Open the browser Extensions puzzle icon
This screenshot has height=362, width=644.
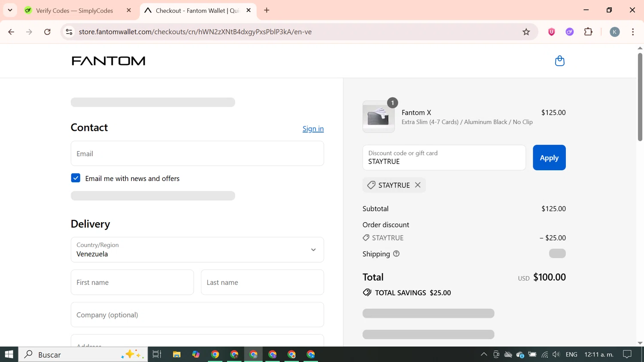(588, 32)
